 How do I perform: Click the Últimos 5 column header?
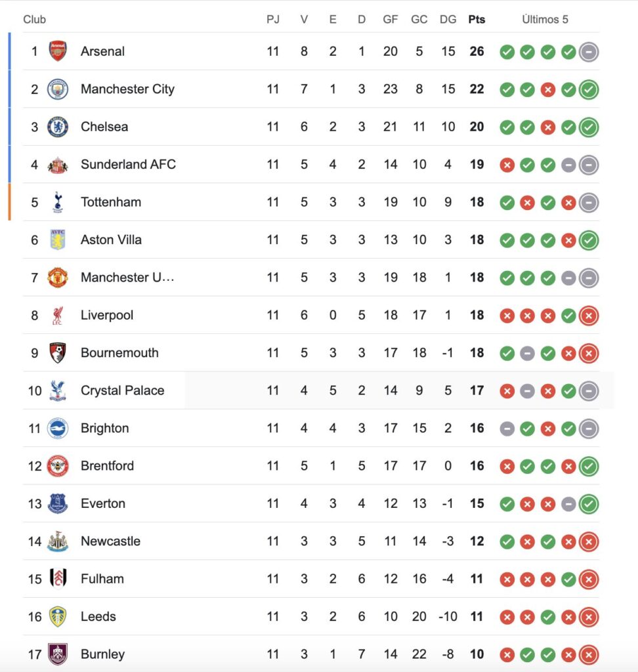click(x=545, y=20)
